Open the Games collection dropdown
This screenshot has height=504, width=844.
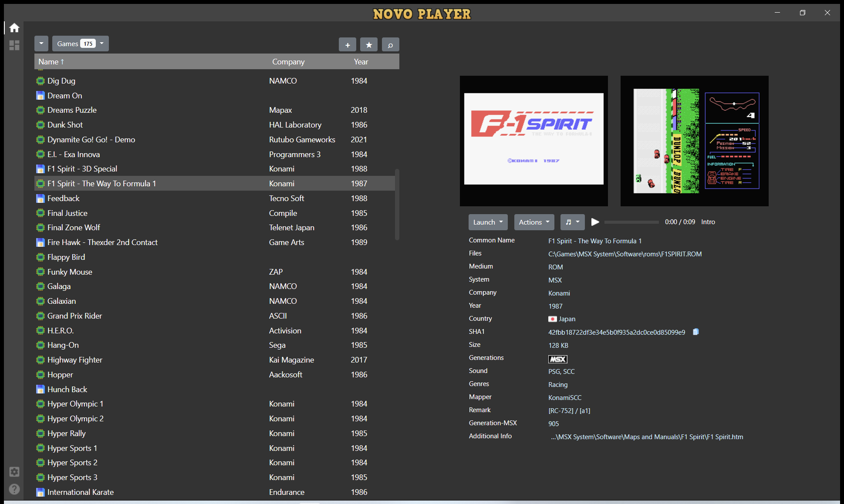(81, 44)
